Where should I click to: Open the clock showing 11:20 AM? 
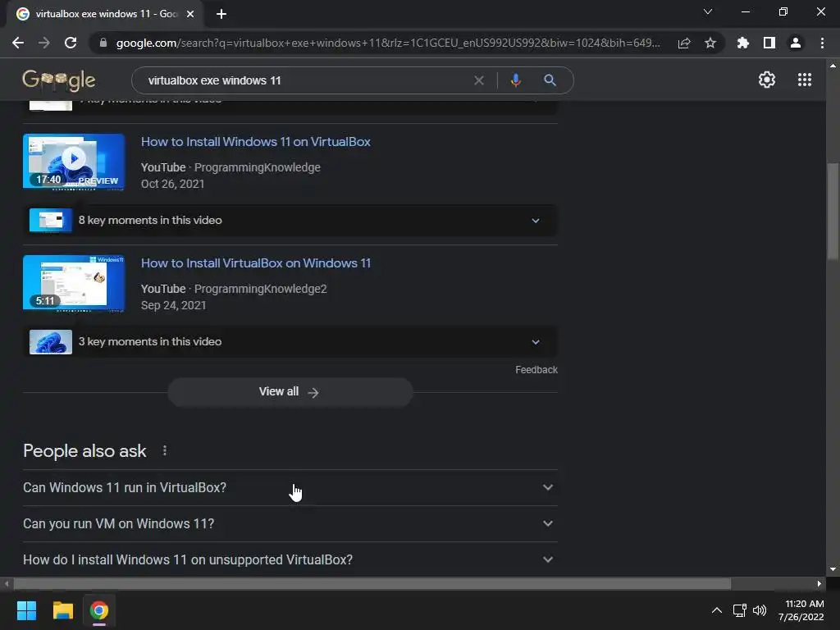coord(801,610)
